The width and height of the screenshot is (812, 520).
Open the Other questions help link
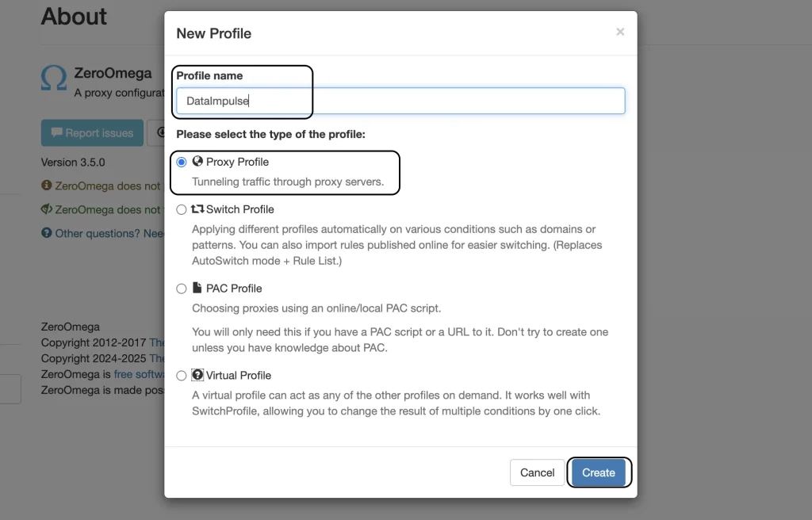(109, 233)
